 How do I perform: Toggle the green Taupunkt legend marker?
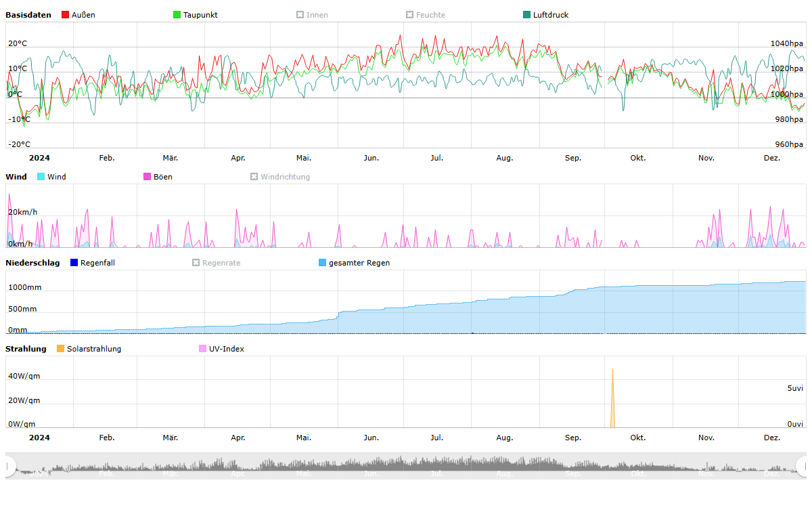point(177,15)
